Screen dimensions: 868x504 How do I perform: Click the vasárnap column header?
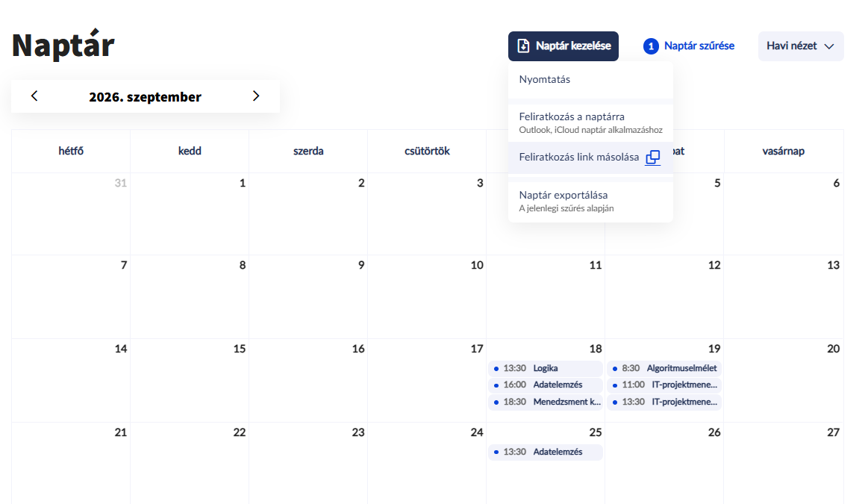coord(784,151)
